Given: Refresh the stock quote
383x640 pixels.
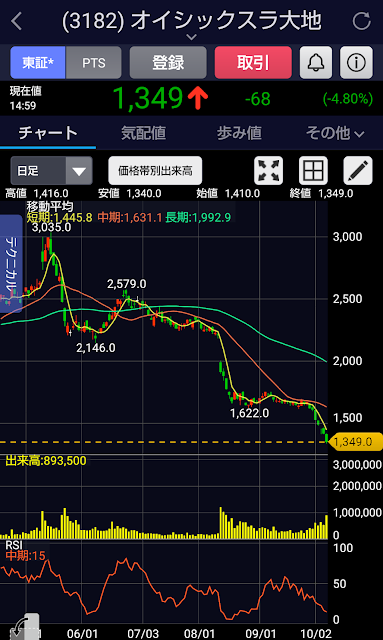Looking at the screenshot, I should pyautogui.click(x=362, y=21).
